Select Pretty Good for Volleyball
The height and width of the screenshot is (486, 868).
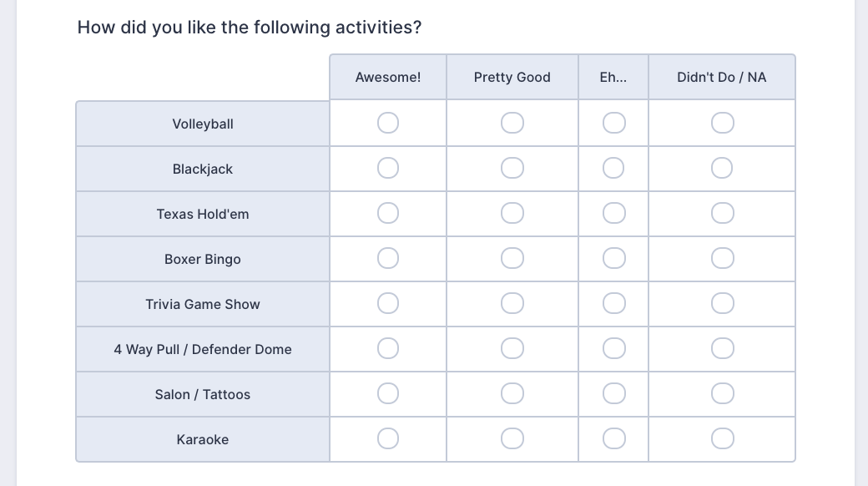pos(512,124)
